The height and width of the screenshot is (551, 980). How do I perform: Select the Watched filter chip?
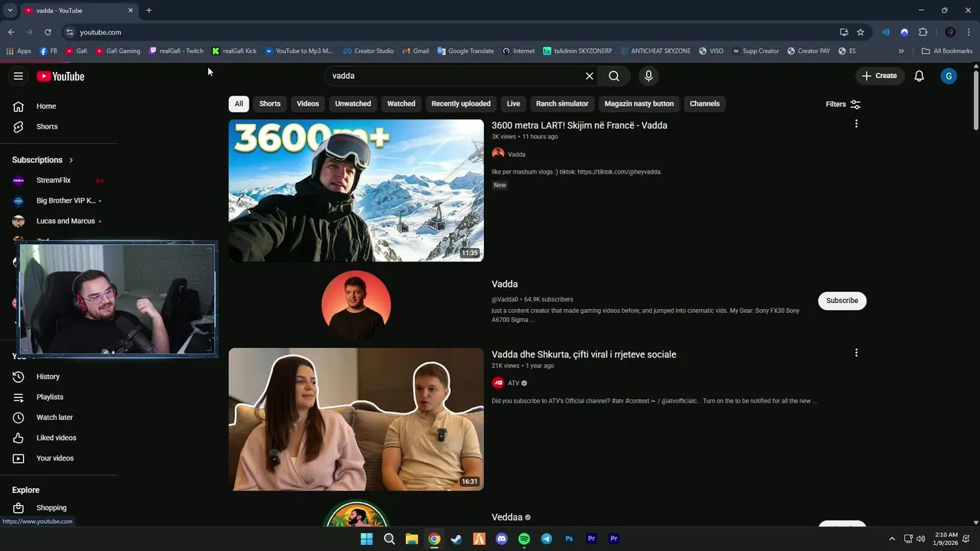(401, 104)
